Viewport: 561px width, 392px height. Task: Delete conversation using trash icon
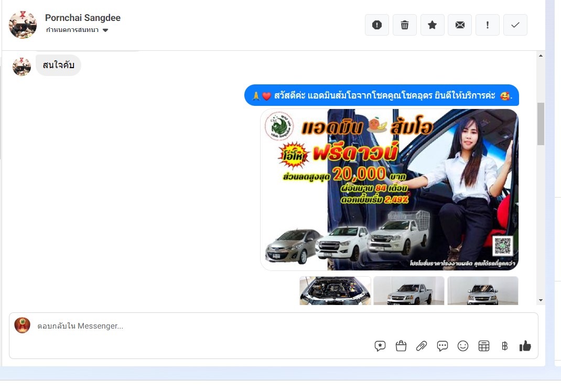tap(405, 25)
